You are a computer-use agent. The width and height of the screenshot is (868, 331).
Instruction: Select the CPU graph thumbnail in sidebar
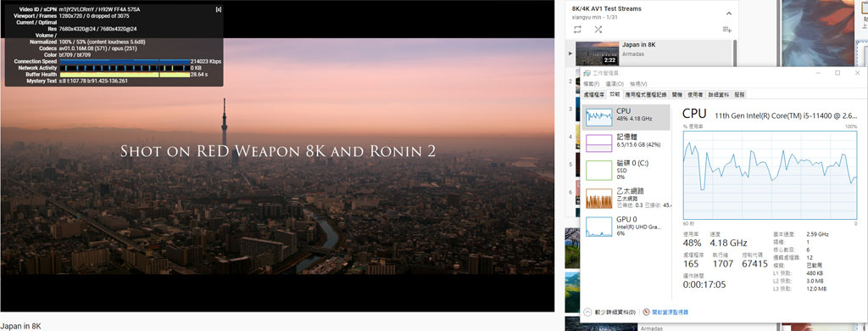tap(599, 116)
